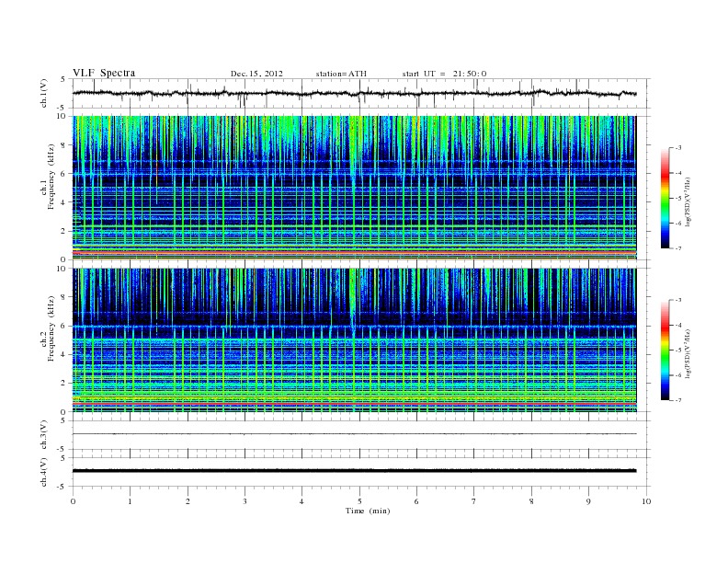Click the "6" tick on Time axis
This screenshot has height=563, width=728.
coord(416,501)
